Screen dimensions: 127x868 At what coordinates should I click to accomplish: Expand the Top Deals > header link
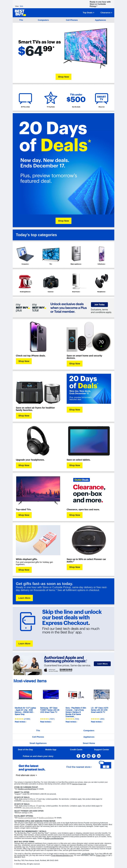click(88, 13)
